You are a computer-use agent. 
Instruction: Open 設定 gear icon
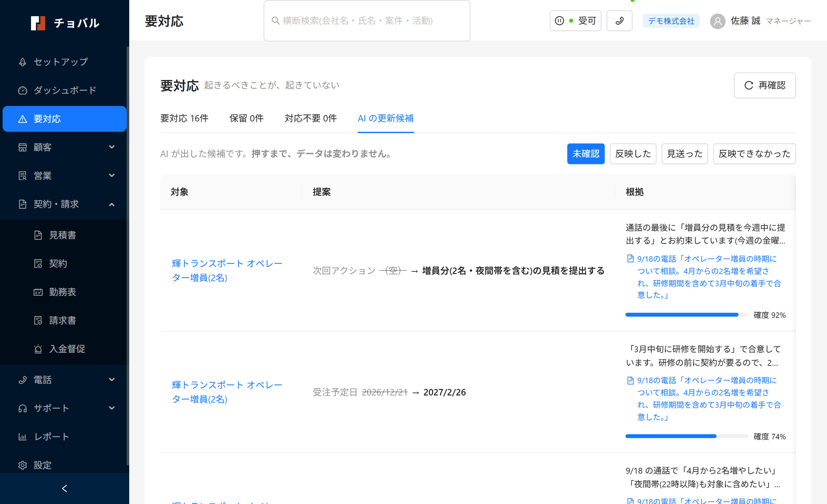point(23,466)
